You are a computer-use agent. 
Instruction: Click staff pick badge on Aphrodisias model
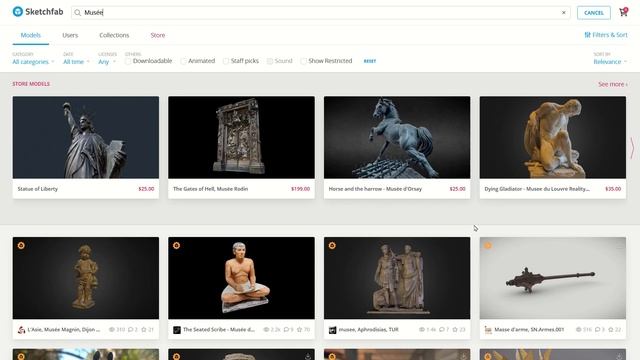point(332,245)
